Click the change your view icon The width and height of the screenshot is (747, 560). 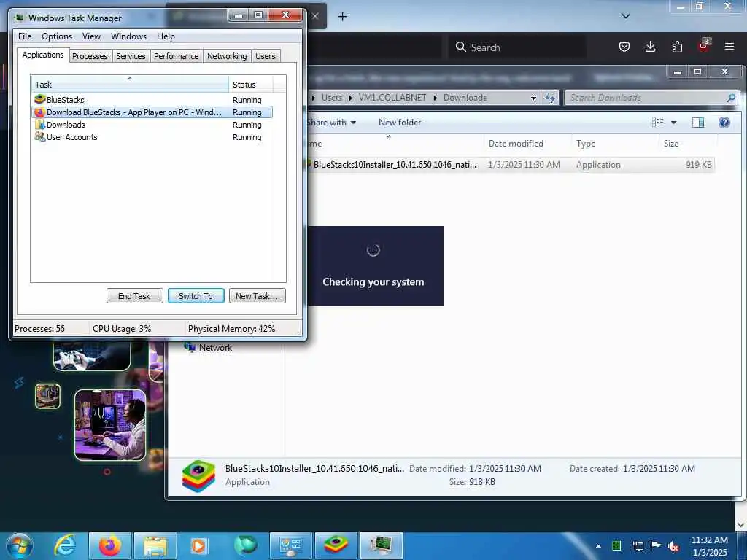tap(657, 122)
